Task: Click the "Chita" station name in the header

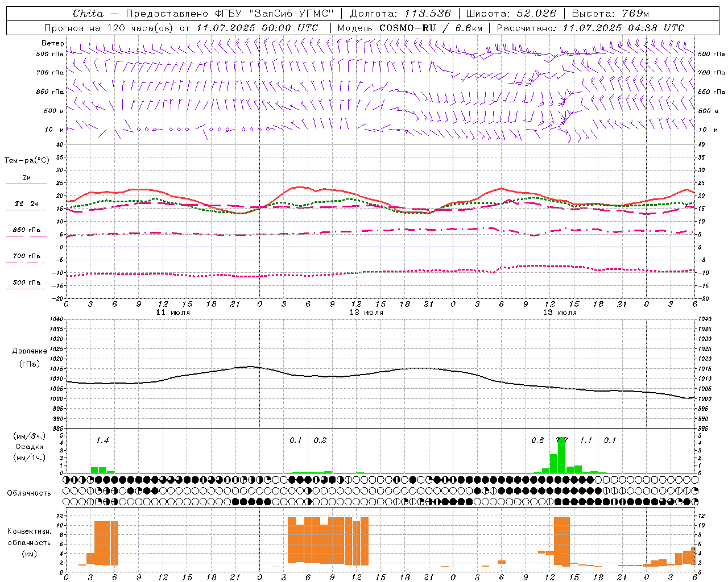Action: [88, 14]
